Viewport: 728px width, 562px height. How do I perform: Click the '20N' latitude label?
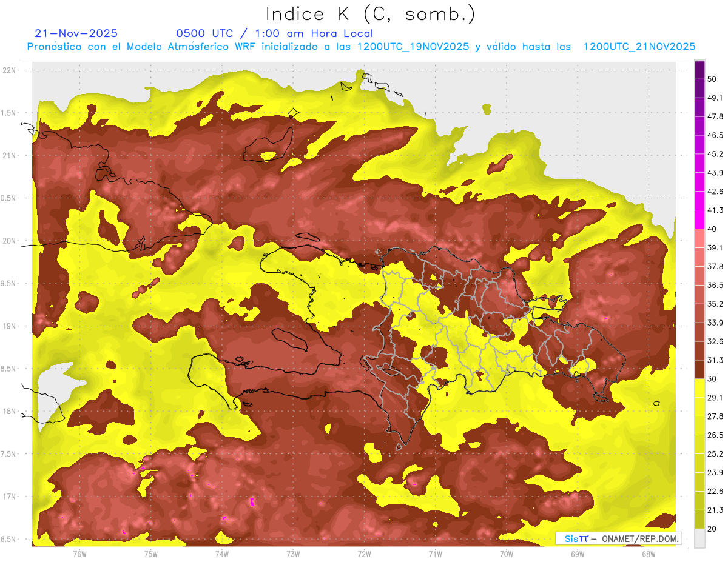pyautogui.click(x=10, y=241)
